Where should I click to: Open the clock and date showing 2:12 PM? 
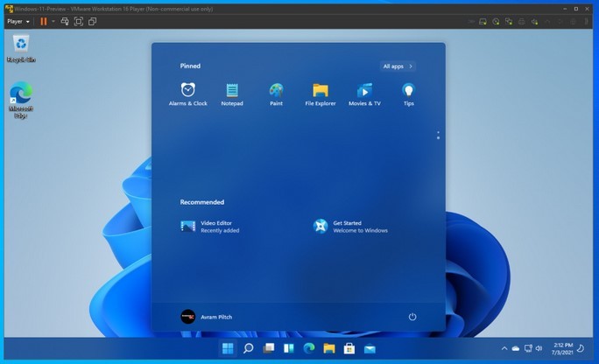tap(562, 349)
